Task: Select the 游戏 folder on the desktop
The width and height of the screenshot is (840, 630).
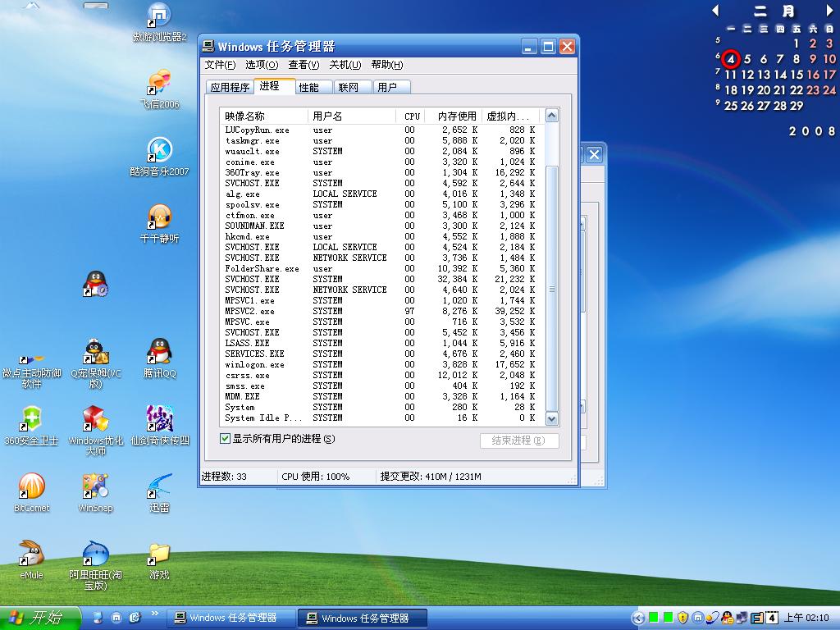Action: click(160, 560)
